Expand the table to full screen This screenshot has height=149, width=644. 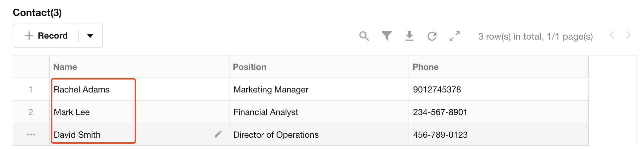point(455,36)
